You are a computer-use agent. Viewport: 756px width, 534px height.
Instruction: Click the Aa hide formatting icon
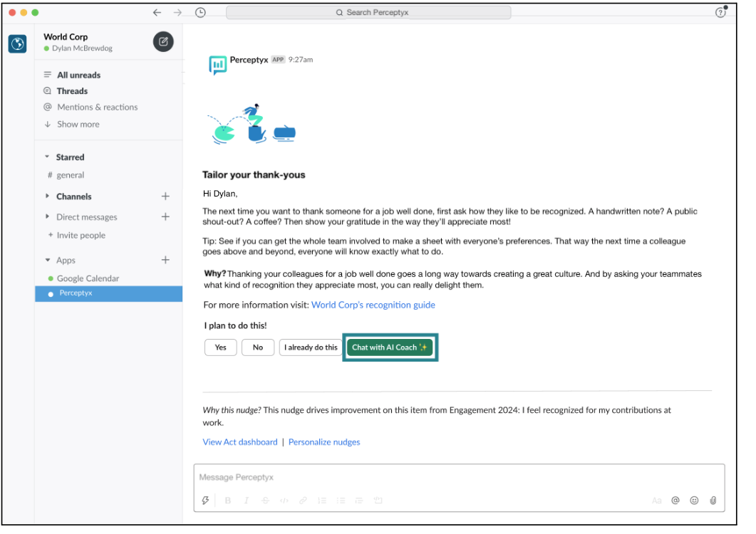pos(657,501)
